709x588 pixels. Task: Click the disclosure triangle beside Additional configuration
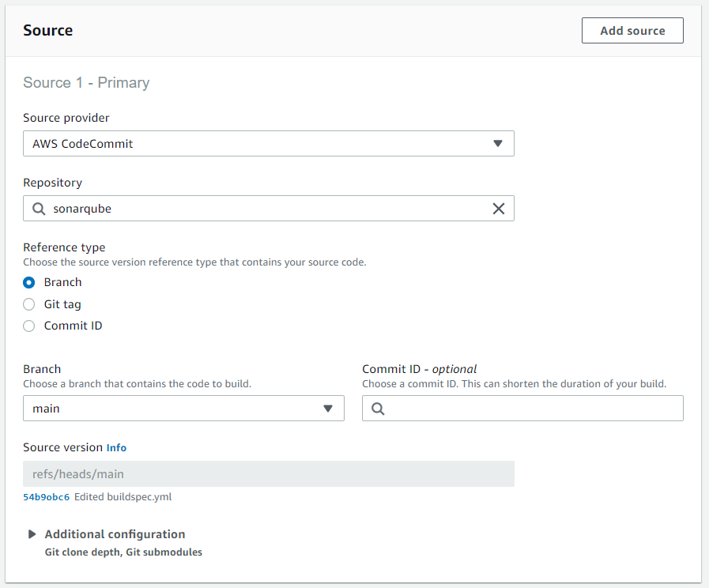(32, 533)
